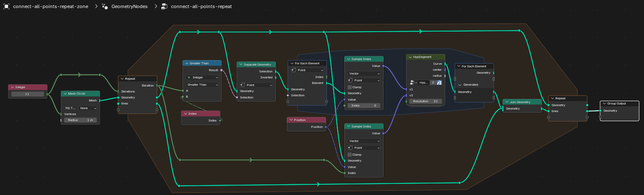Collapse the Generated panel in For Each Element
The width and height of the screenshot is (644, 195).
click(460, 85)
